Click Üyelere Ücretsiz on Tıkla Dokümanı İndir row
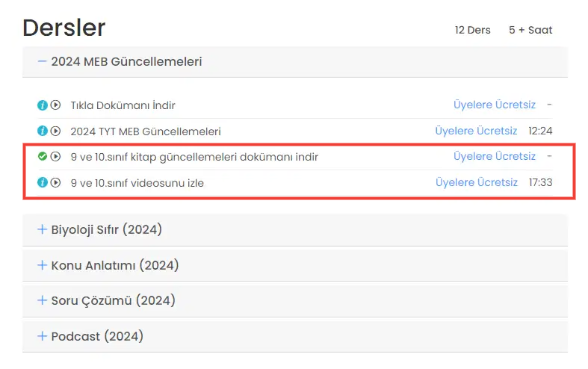Viewport: 588px width, 369px height. click(494, 105)
